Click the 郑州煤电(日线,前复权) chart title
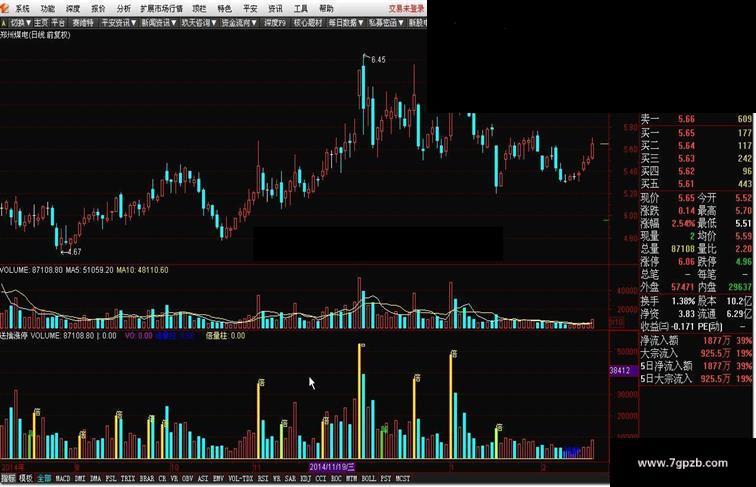The image size is (756, 487). click(x=35, y=35)
